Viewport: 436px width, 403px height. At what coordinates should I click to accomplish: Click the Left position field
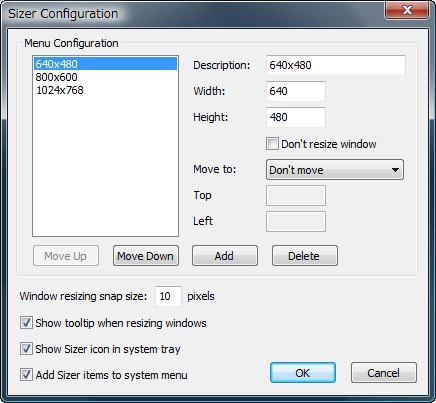[x=296, y=221]
